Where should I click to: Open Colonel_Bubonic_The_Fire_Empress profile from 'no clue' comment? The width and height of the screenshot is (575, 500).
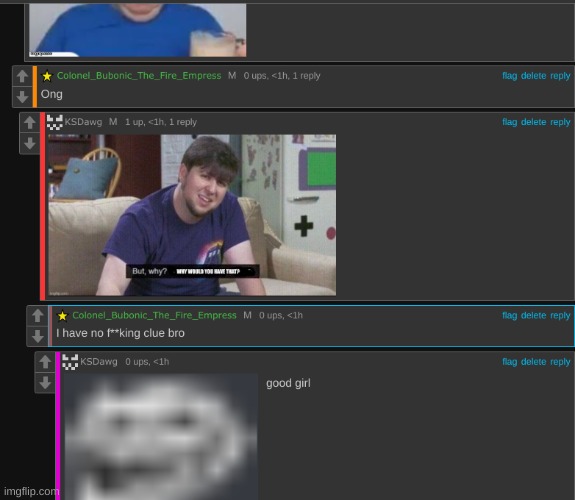click(154, 315)
